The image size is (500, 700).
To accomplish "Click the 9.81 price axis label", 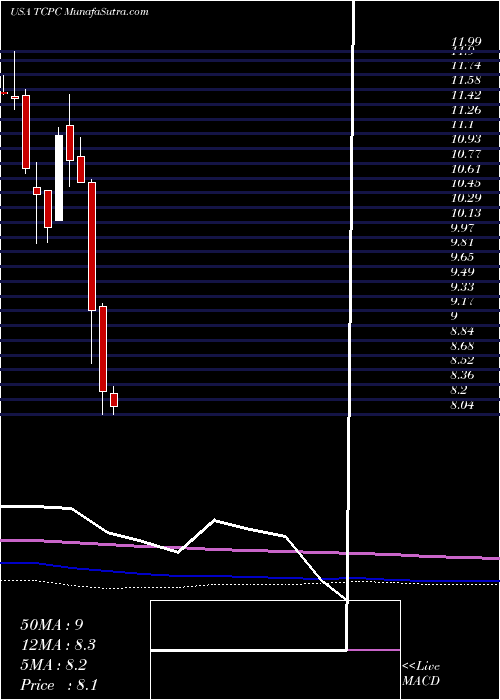I will [462, 242].
